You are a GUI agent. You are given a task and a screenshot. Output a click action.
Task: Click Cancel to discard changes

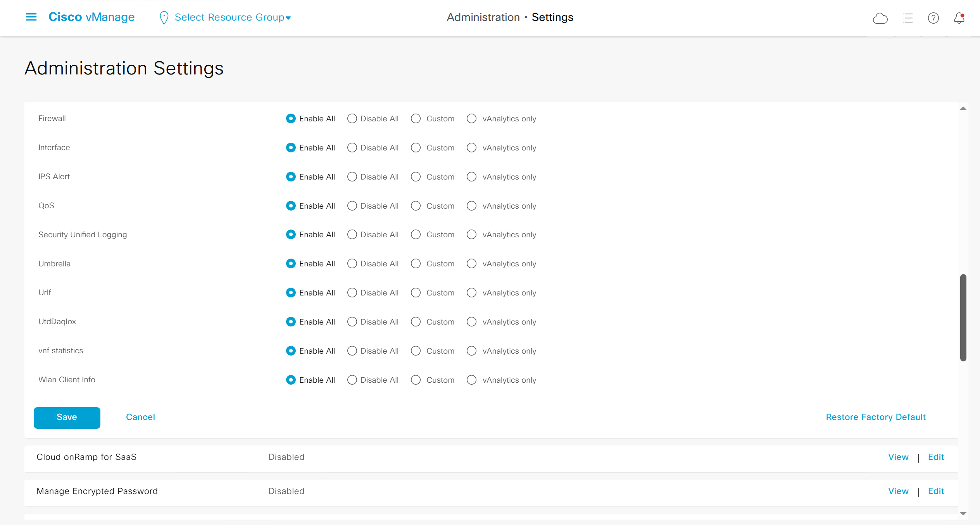(x=140, y=417)
